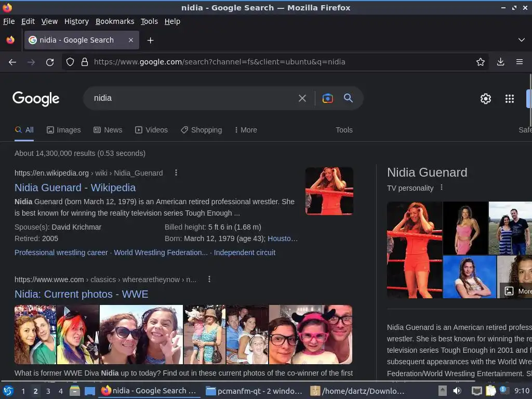Image resolution: width=532 pixels, height=399 pixels.
Task: Click the Google logo
Action: click(x=36, y=99)
